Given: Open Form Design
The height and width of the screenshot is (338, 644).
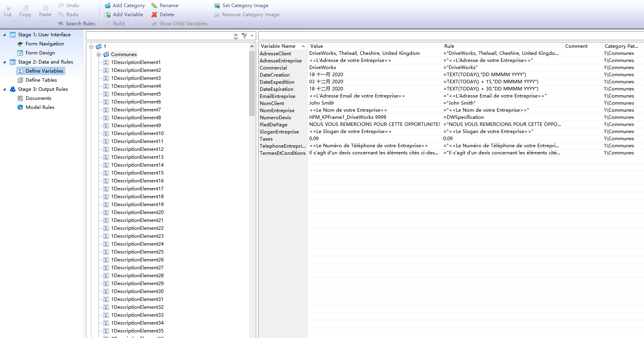Looking at the screenshot, I should tap(36, 53).
